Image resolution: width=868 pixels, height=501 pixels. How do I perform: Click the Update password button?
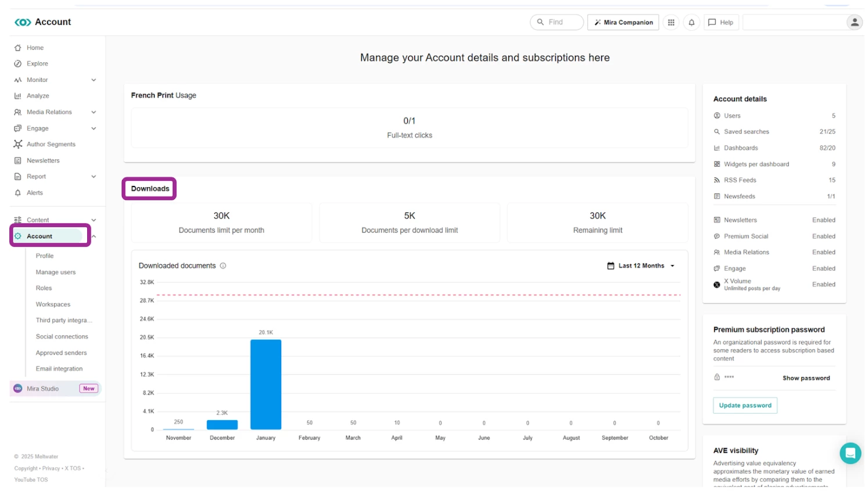tap(745, 406)
